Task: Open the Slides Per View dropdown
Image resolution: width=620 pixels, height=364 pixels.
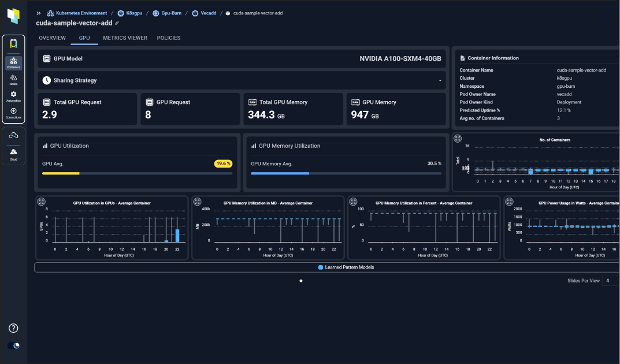Action: point(610,281)
